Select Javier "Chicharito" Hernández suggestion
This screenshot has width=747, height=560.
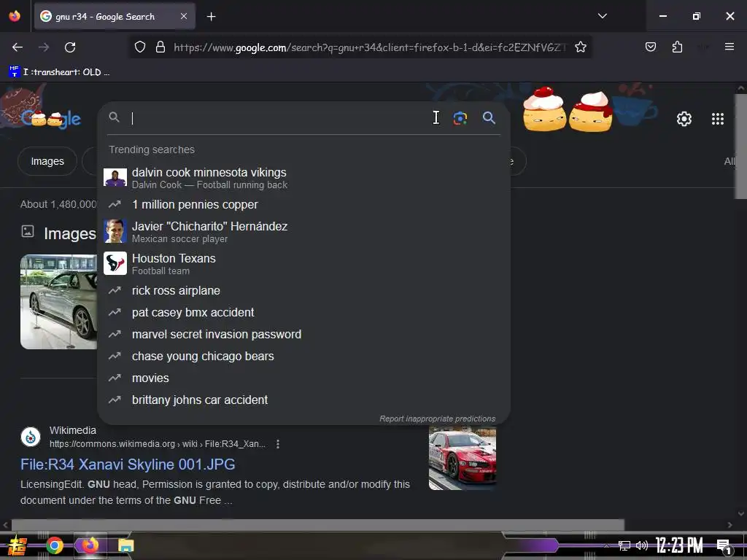303,232
